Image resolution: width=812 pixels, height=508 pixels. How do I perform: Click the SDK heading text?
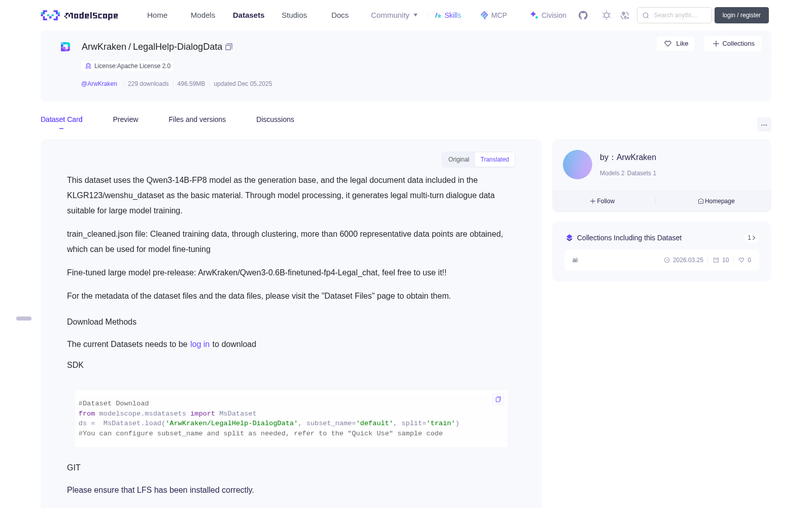coord(75,365)
